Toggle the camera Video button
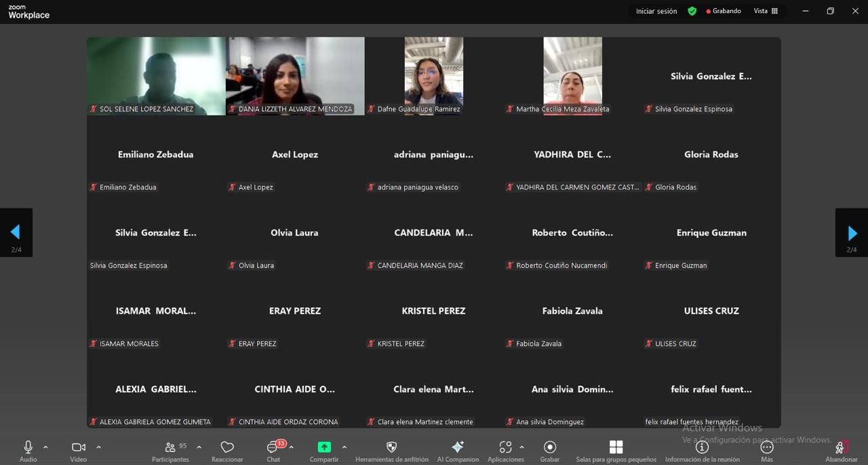The image size is (868, 465). (x=79, y=447)
